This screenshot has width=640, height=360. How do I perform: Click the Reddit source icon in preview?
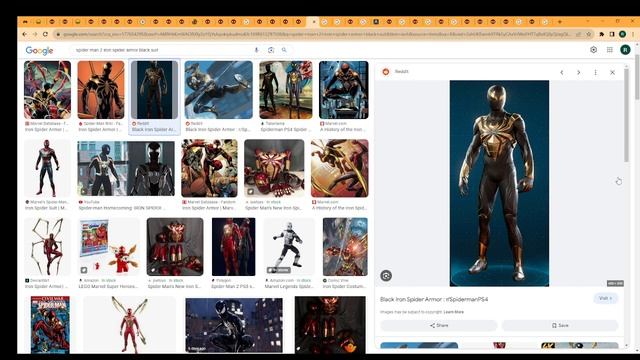386,72
